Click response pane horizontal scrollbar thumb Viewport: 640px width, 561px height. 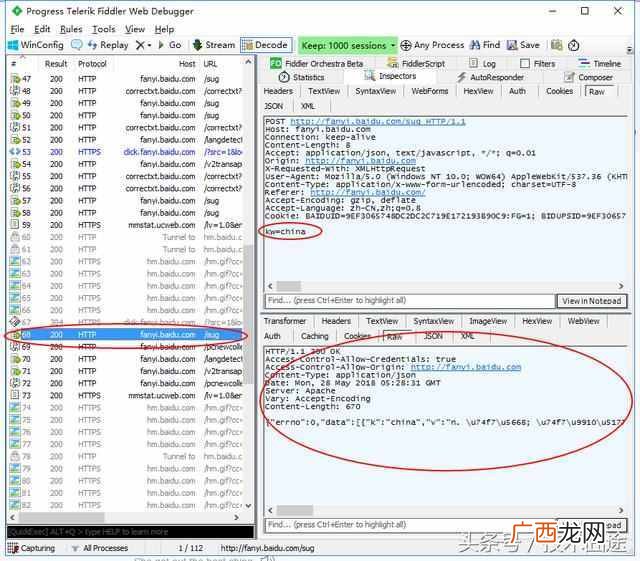coord(295,510)
